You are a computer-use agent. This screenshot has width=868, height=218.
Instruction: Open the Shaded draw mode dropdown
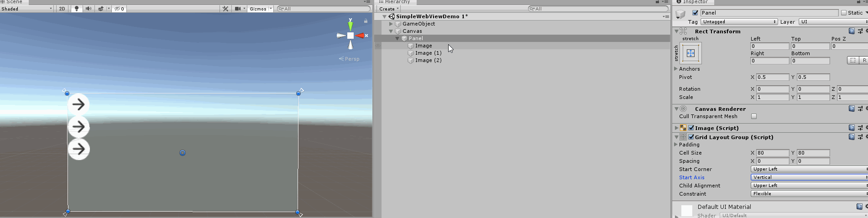(x=27, y=9)
